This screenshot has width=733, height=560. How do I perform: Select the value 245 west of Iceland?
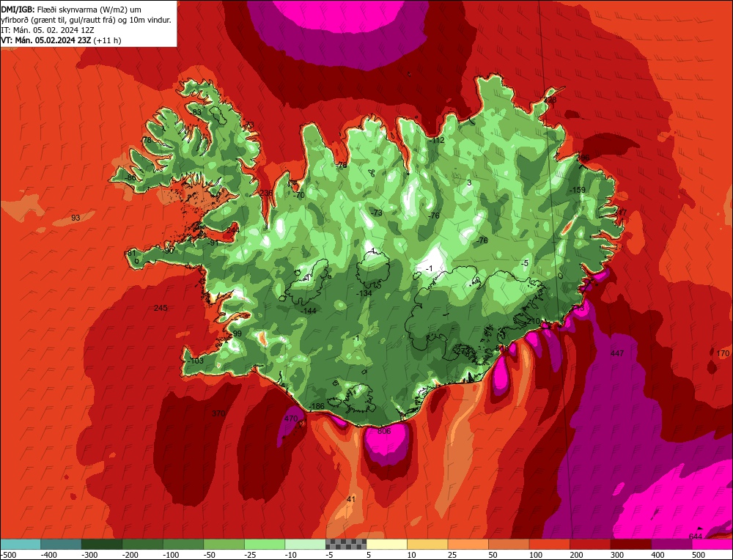tap(161, 308)
